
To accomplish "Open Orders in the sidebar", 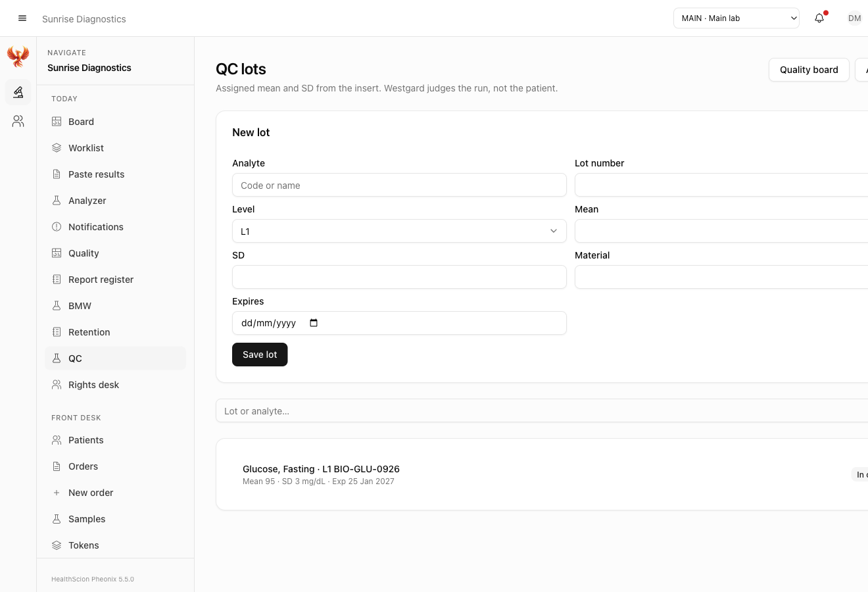I will tap(116, 466).
